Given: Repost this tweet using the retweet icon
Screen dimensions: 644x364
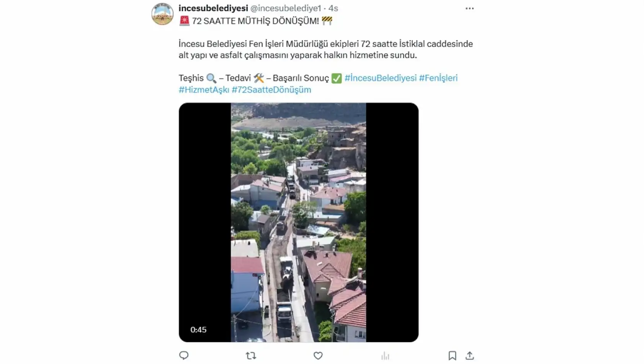Looking at the screenshot, I should click(251, 356).
